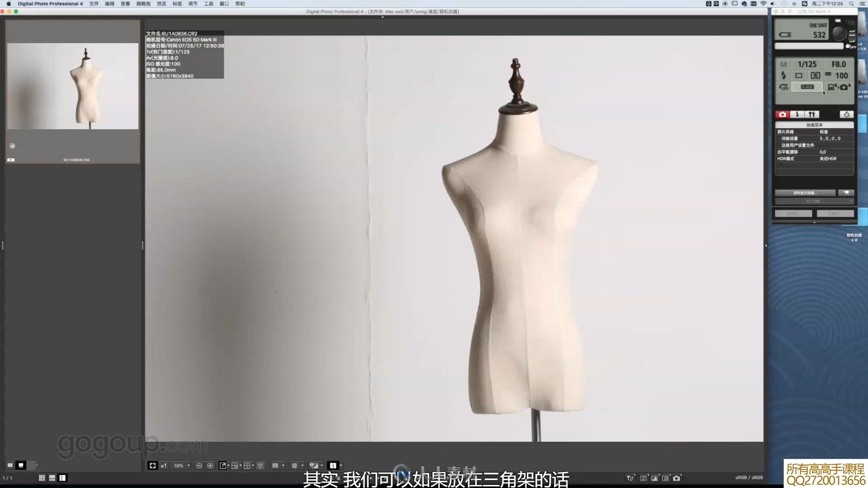
Task: Open the 调节 menu
Action: point(193,4)
